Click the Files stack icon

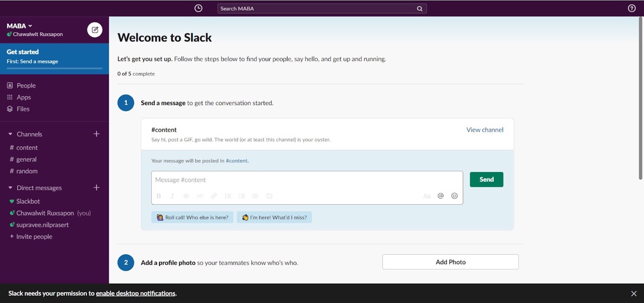[10, 109]
